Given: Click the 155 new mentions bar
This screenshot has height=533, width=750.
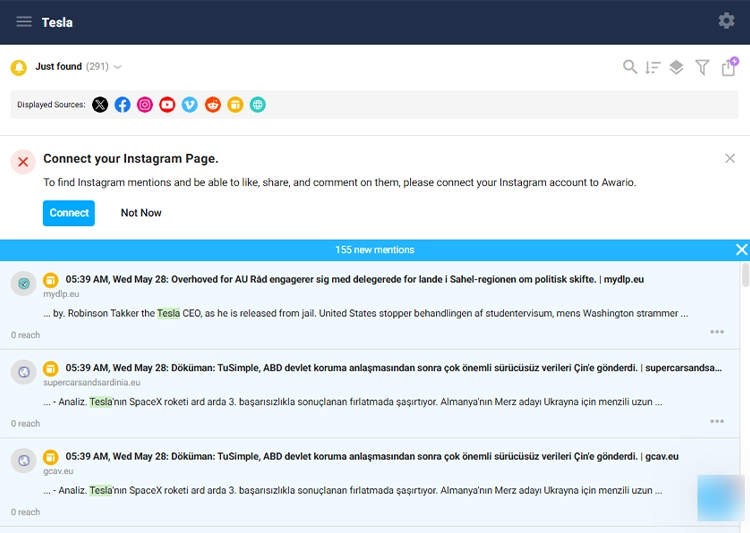Looking at the screenshot, I should [375, 250].
